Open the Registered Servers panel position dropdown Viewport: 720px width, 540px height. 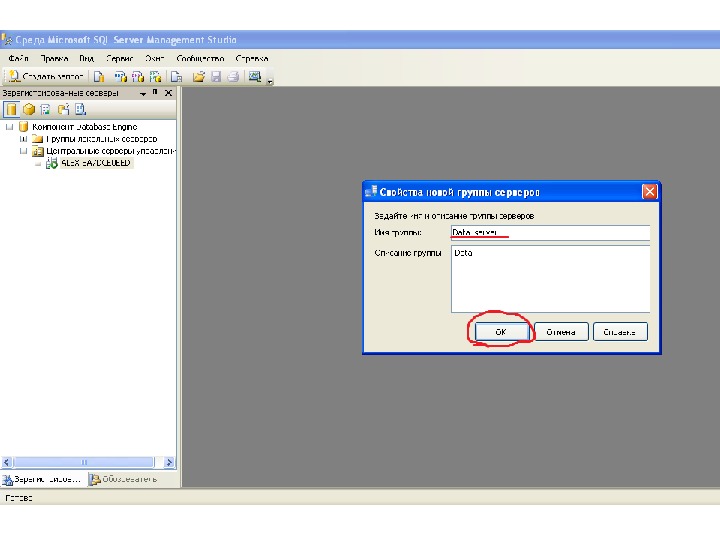click(x=143, y=93)
